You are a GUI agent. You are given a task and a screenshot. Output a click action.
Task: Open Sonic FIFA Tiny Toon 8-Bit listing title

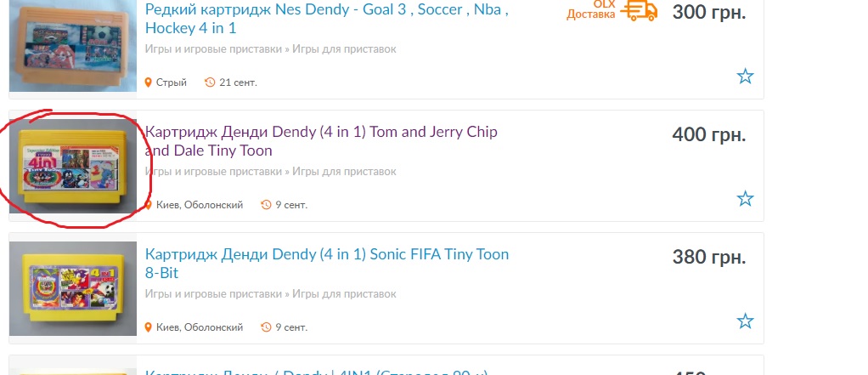pos(327,264)
